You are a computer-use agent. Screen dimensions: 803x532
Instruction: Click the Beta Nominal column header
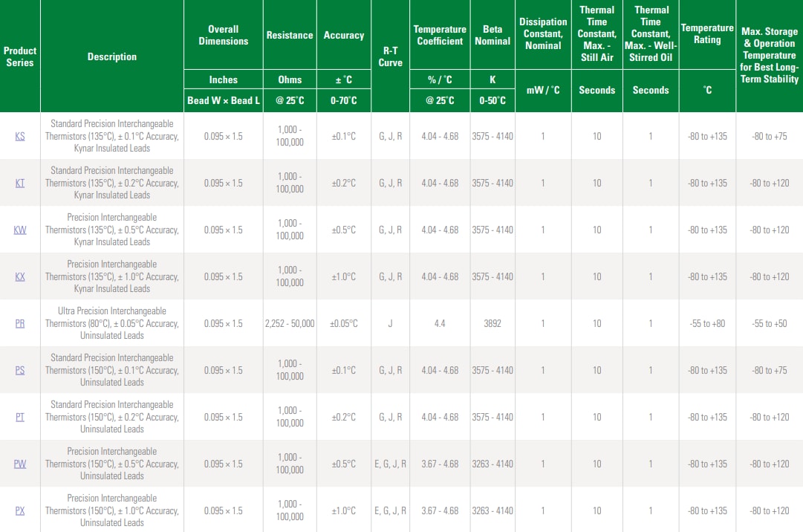click(492, 35)
